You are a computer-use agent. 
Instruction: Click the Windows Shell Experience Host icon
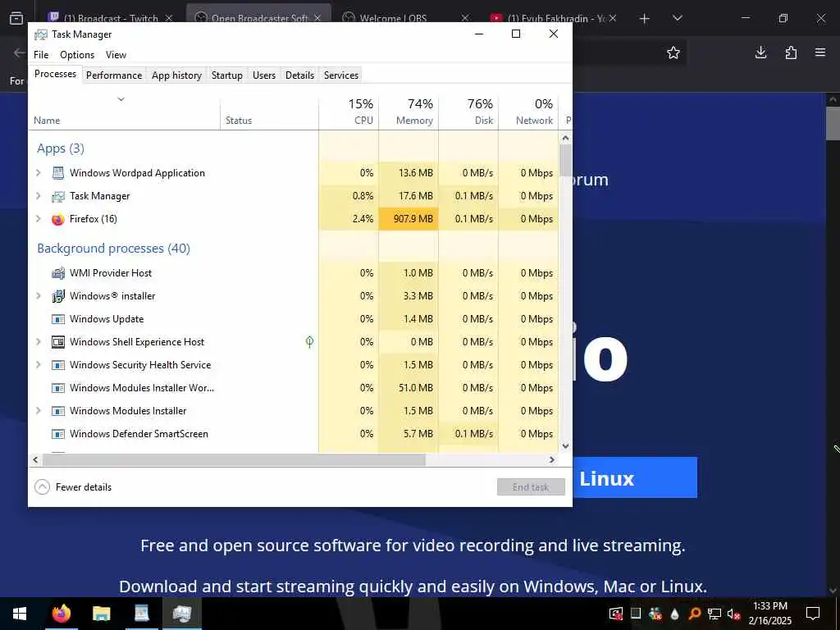coord(58,342)
